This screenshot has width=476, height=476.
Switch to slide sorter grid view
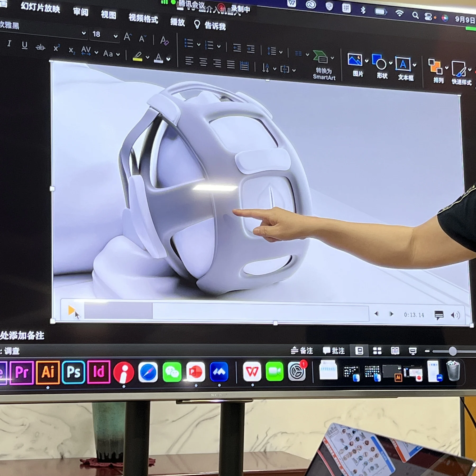[x=377, y=351]
